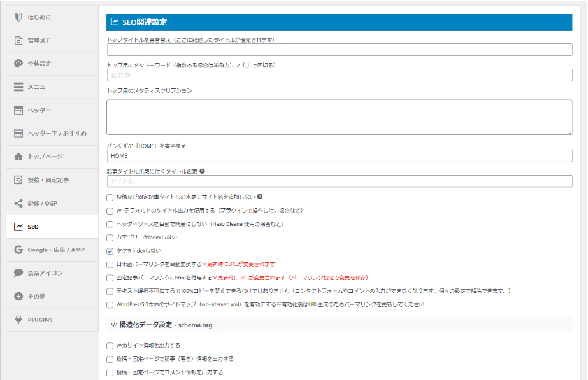Viewport: 588px width, 380px height.
Task: Open Google・広告 / AMP settings
Action: (52, 250)
